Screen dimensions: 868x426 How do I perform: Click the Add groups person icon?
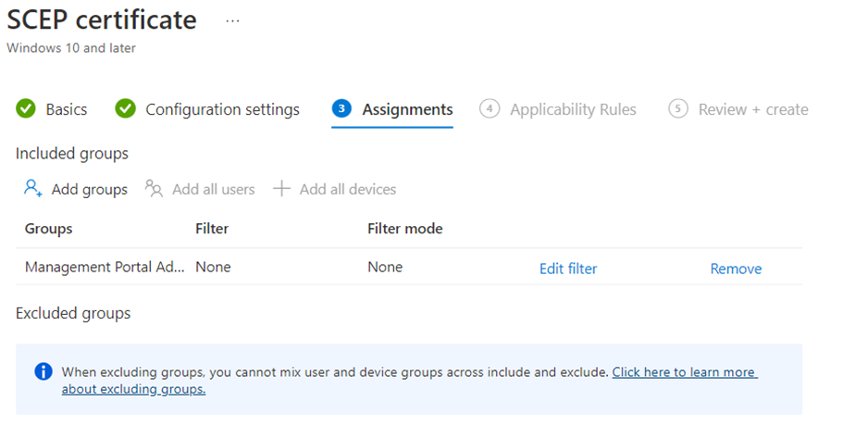[33, 189]
